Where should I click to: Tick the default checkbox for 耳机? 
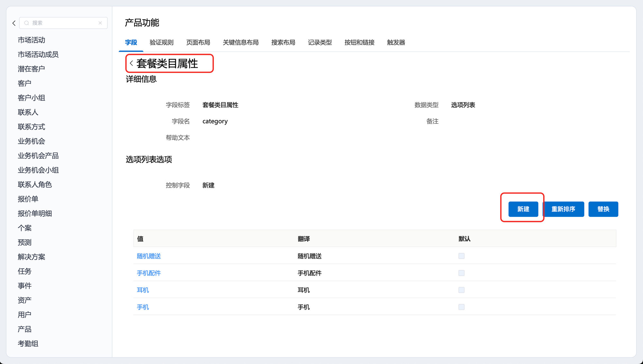[461, 290]
